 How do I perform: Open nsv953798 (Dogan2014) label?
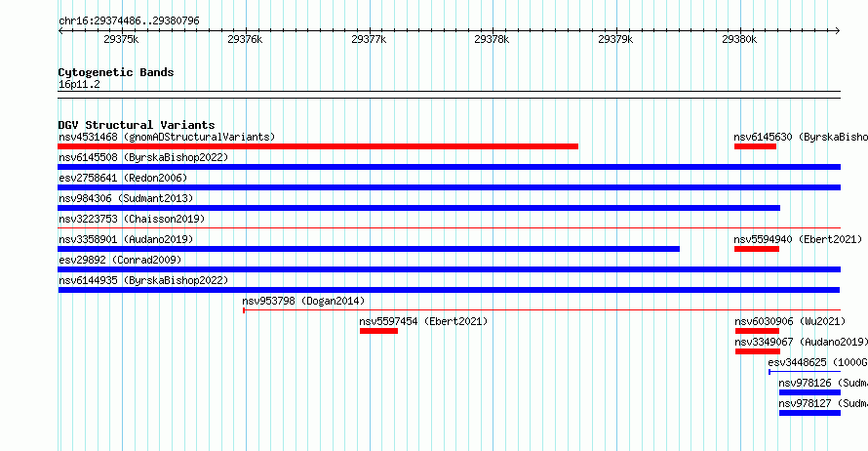click(303, 301)
